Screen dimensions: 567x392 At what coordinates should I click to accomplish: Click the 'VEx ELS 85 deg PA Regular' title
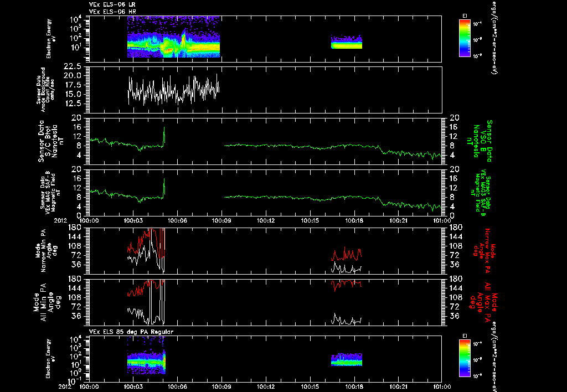[x=131, y=332]
